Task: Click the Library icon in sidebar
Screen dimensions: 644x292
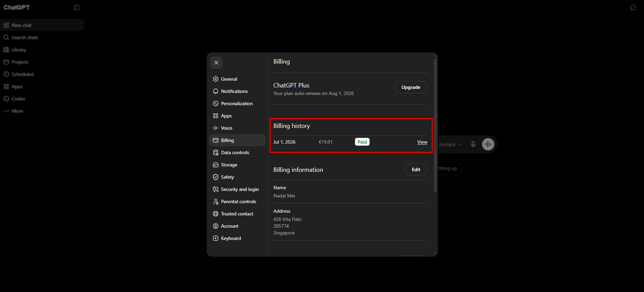Action: pos(7,50)
